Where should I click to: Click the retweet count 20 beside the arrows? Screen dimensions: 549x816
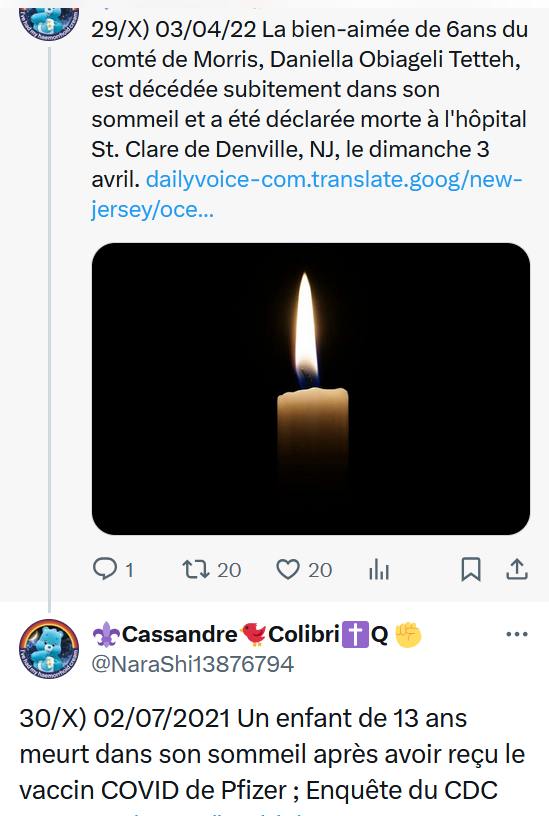click(x=229, y=570)
